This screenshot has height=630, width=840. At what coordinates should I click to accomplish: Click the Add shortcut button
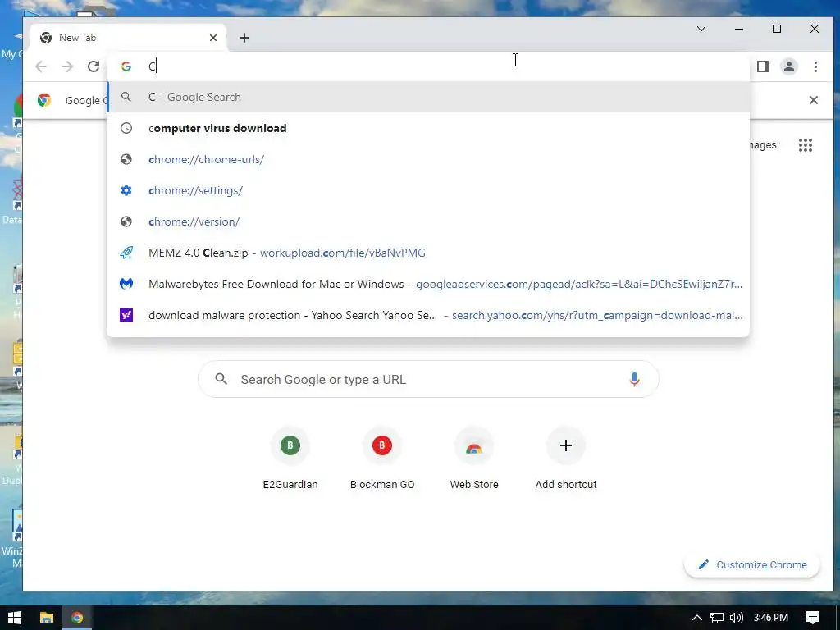[566, 459]
